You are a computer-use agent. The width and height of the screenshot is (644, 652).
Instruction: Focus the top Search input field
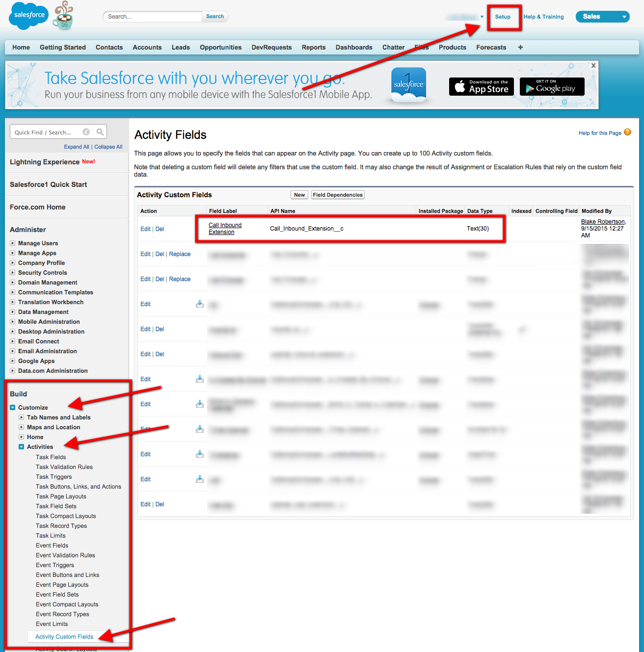pyautogui.click(x=153, y=17)
